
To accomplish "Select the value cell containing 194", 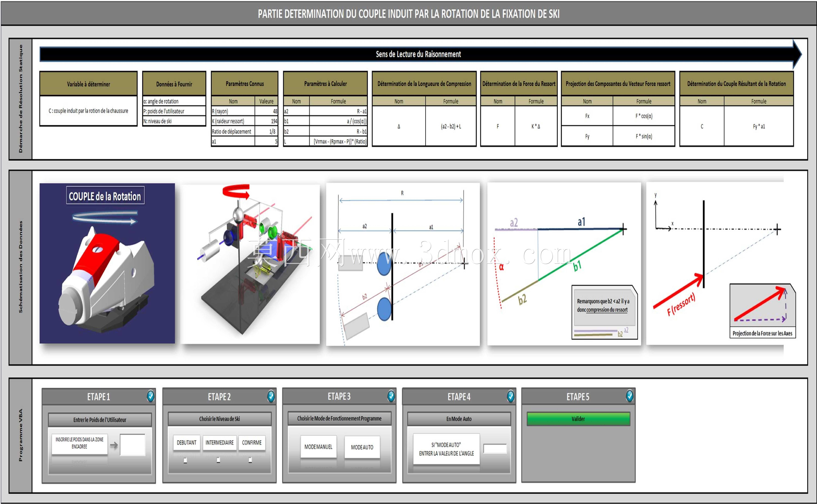I will point(266,121).
